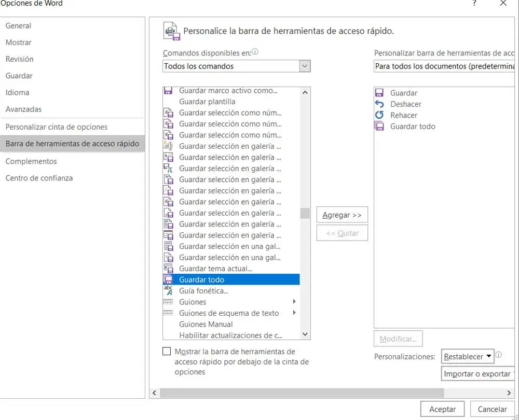Click the horizontal scrollbar right arrow
519x420 pixels.
(x=509, y=393)
